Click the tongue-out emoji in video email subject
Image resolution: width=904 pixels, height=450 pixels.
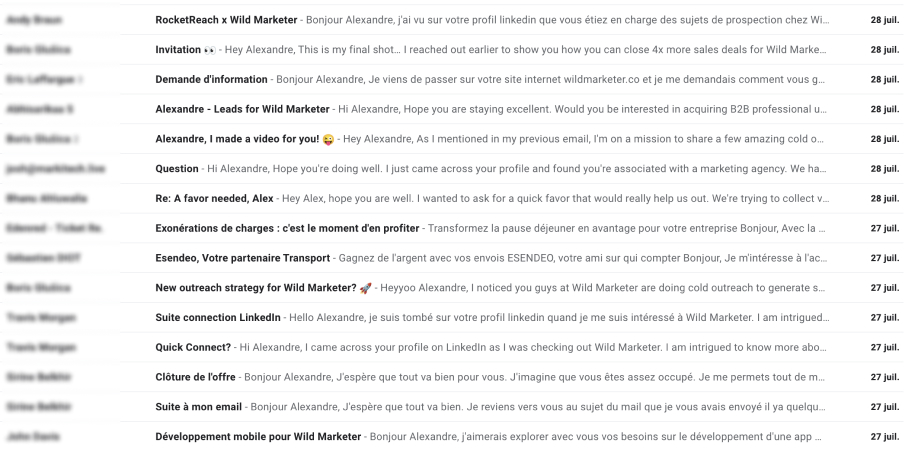[x=328, y=139]
